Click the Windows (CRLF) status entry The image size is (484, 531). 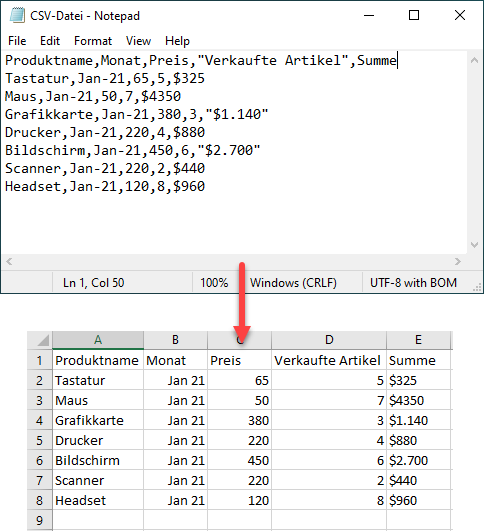point(293,282)
